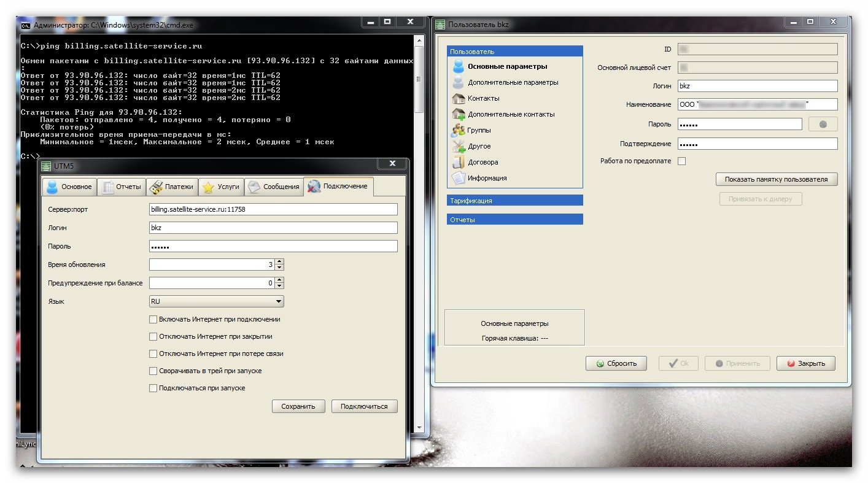The height and width of the screenshot is (483, 868).
Task: Click the Сервер:порт input field
Action: tap(273, 209)
